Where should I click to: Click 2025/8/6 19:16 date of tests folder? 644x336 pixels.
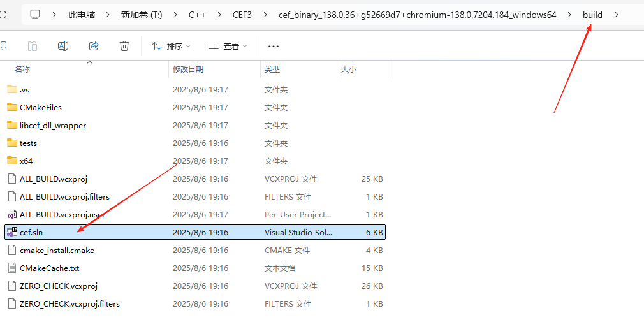pos(200,143)
